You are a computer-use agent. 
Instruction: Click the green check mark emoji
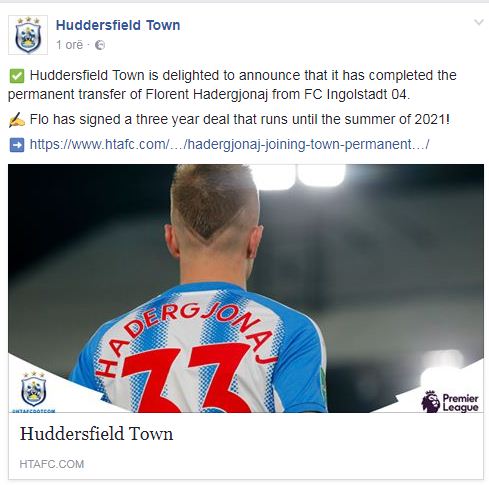(17, 76)
